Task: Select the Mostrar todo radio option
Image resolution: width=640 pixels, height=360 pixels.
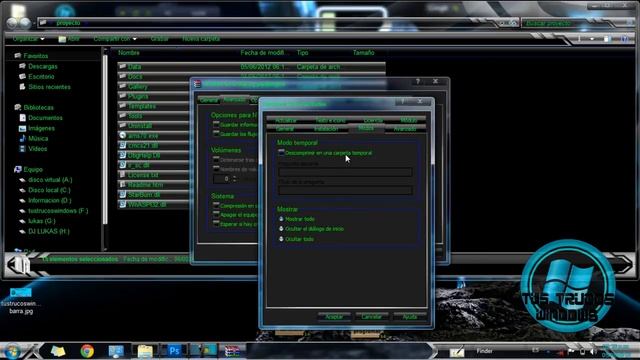Action: click(281, 219)
